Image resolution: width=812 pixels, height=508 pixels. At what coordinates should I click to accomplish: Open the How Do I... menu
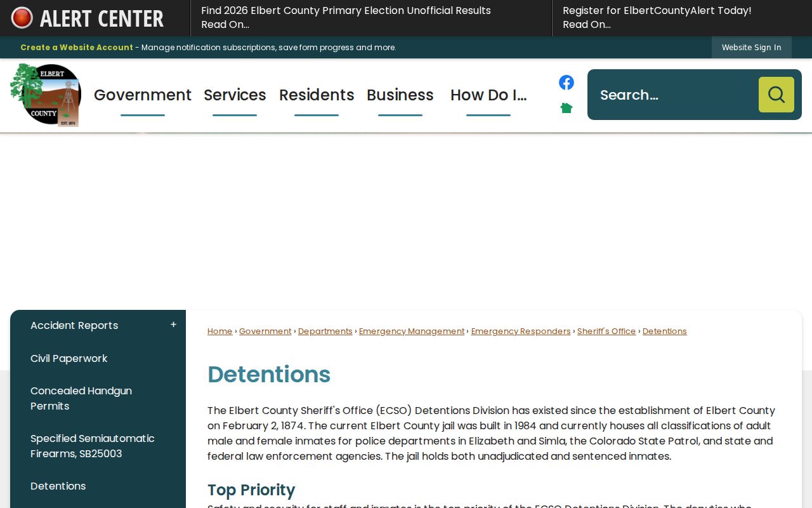(488, 95)
